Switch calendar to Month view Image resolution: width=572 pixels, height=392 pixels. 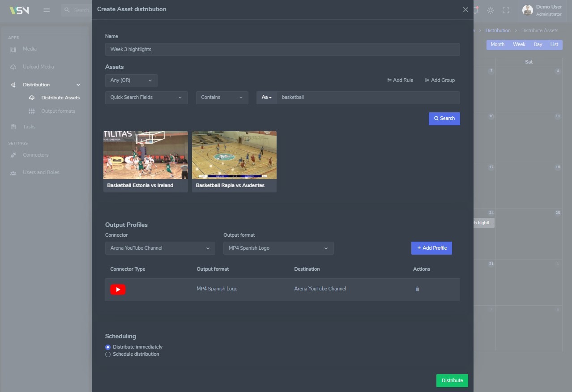pyautogui.click(x=497, y=44)
